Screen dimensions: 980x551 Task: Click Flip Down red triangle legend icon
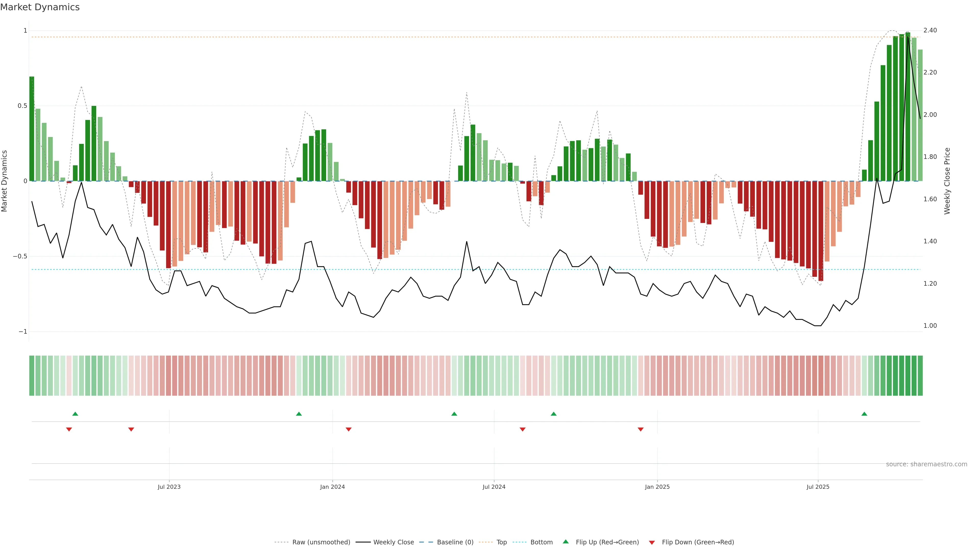click(652, 542)
